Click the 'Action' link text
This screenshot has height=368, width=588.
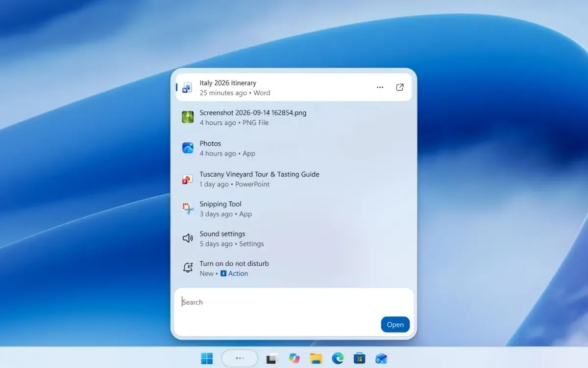coord(238,273)
